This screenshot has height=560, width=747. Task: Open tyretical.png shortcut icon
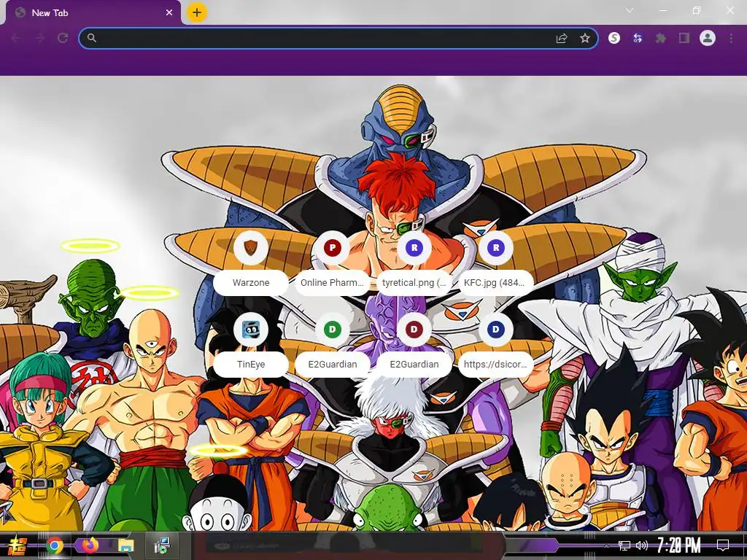point(414,248)
